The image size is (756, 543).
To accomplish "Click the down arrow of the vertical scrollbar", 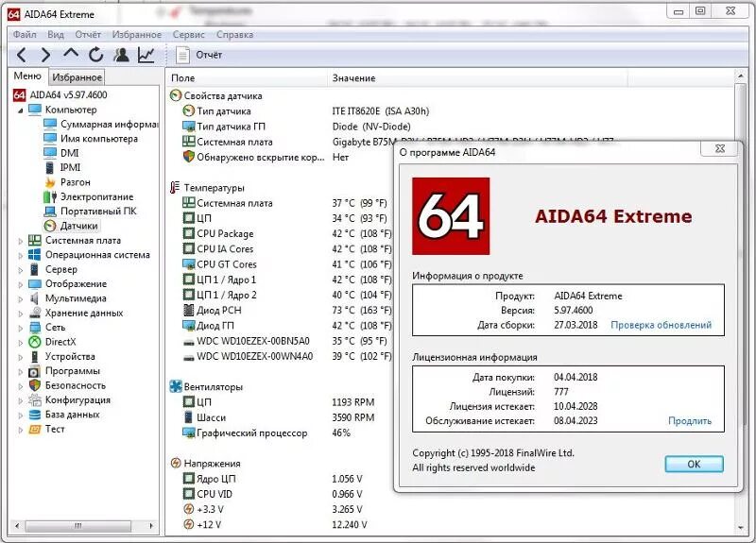I will (x=741, y=529).
